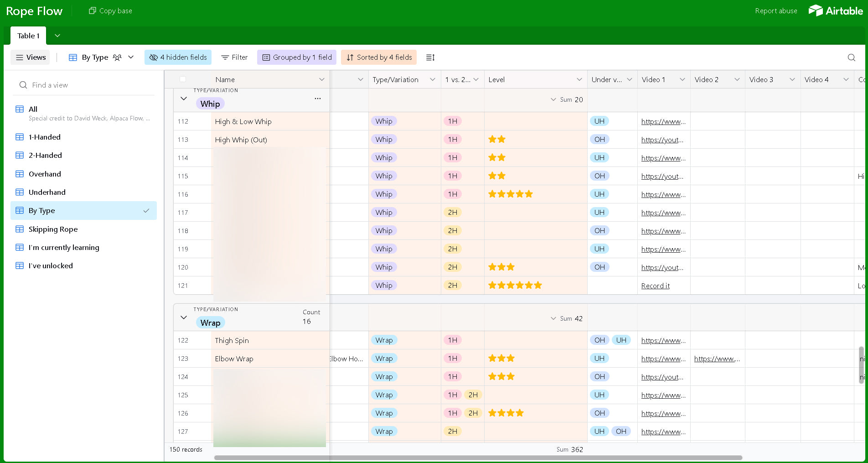868x463 pixels.
Task: Select the High & Low Whip cell
Action: click(270, 121)
